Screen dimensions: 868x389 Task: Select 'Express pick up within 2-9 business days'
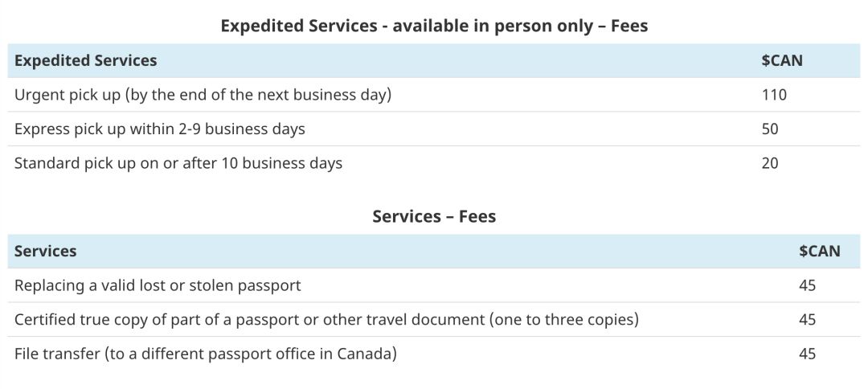160,129
